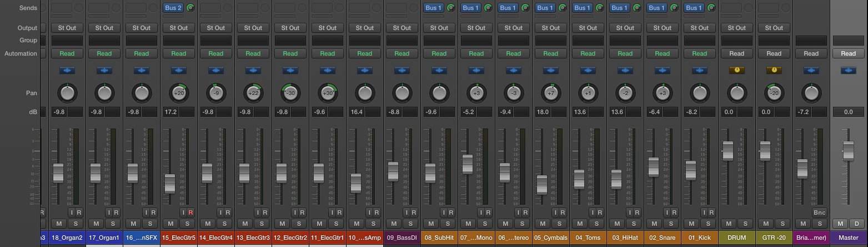868x247 pixels.
Task: Click the waveform icon on 08_SubHit channel
Action: click(x=439, y=70)
